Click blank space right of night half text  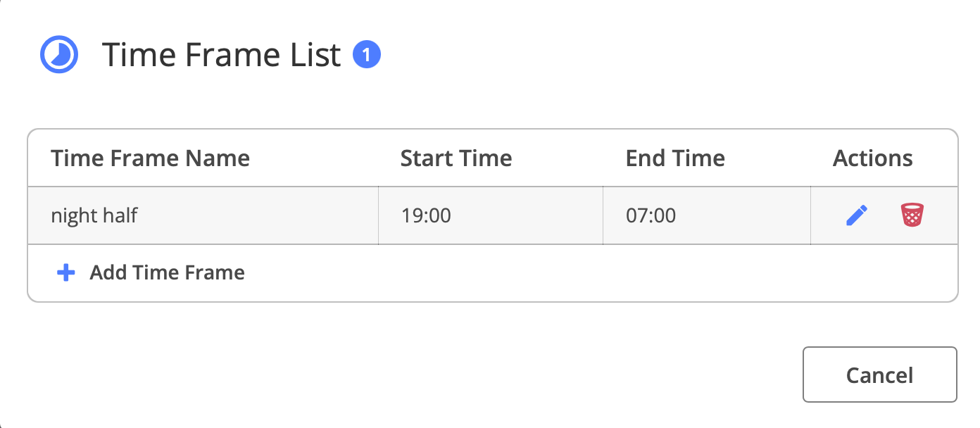[x=258, y=215]
